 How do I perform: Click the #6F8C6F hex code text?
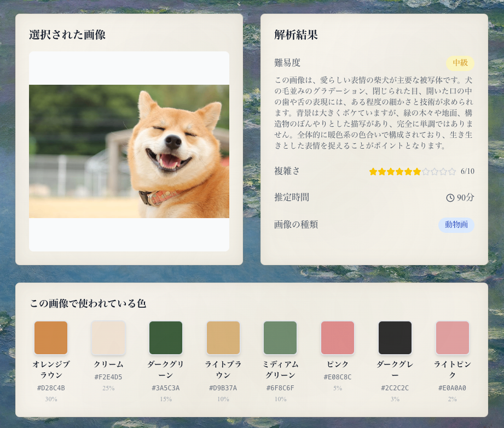[280, 388]
